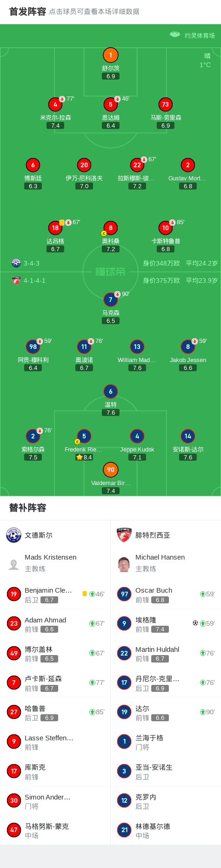Tap player 73 马斯-劳里森 jersey icon

(165, 104)
